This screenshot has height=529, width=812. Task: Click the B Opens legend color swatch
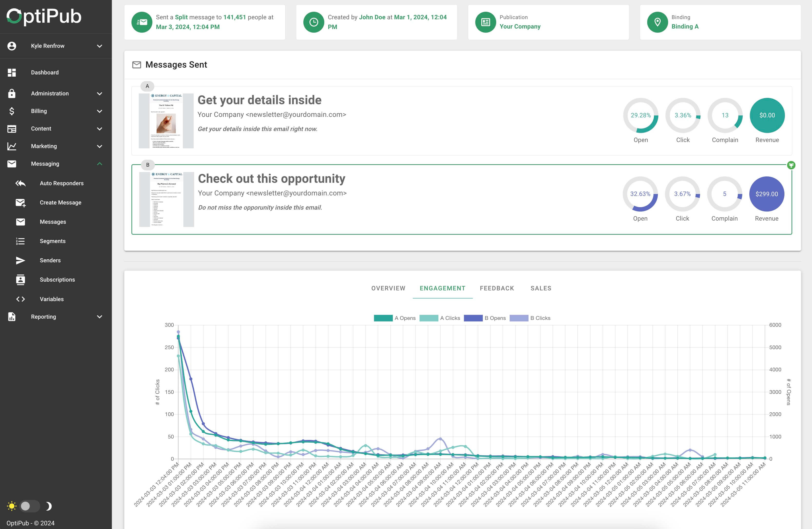[473, 318]
